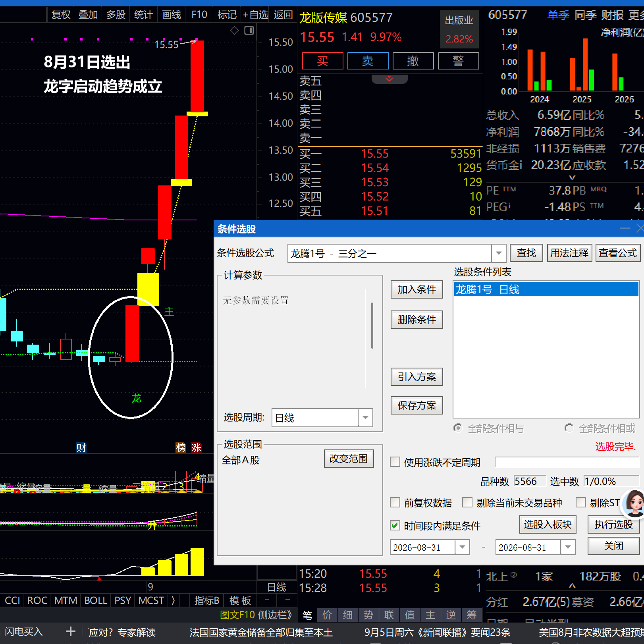Switch to the 筹 bottom tab

pyautogui.click(x=472, y=615)
